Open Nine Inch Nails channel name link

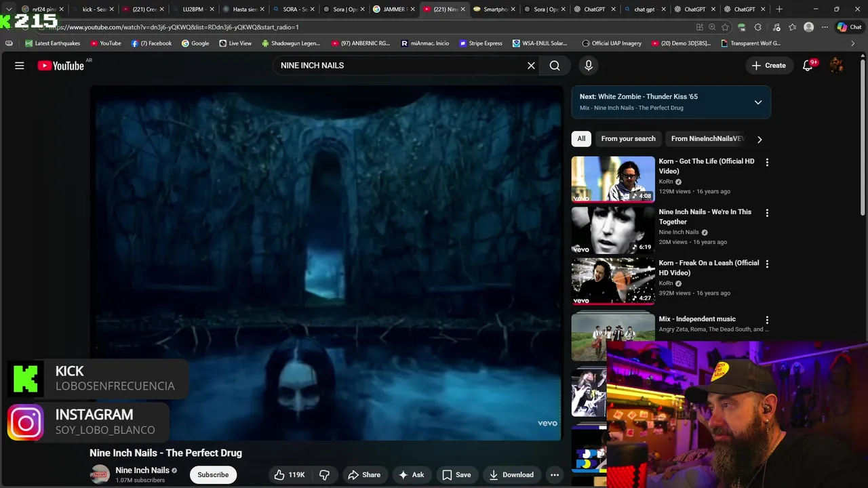142,470
